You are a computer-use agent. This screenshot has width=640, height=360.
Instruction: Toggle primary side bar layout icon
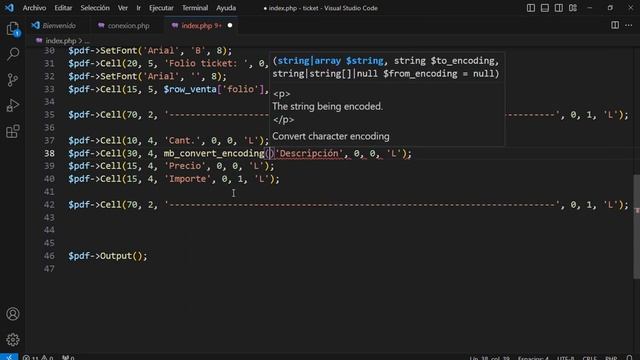coord(531,8)
